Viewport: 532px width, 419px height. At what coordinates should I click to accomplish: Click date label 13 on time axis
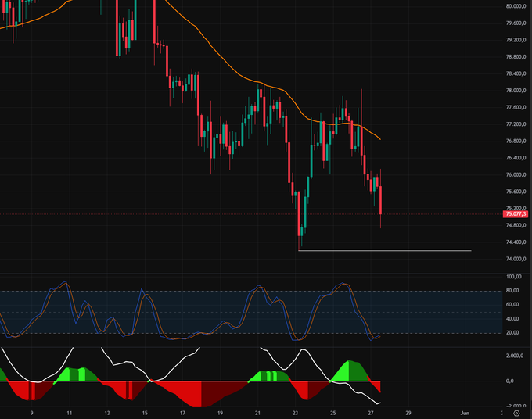point(107,413)
